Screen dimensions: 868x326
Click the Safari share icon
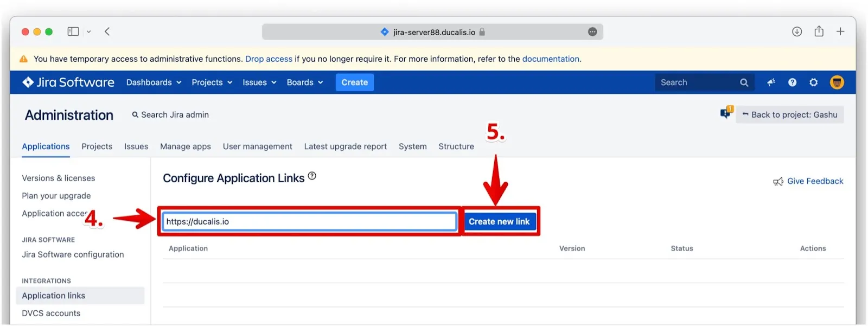[819, 31]
